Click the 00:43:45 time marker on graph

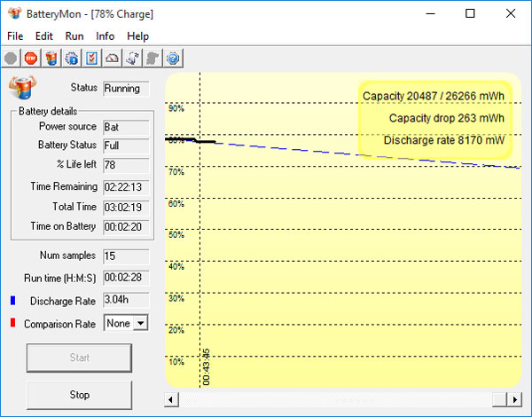207,367
